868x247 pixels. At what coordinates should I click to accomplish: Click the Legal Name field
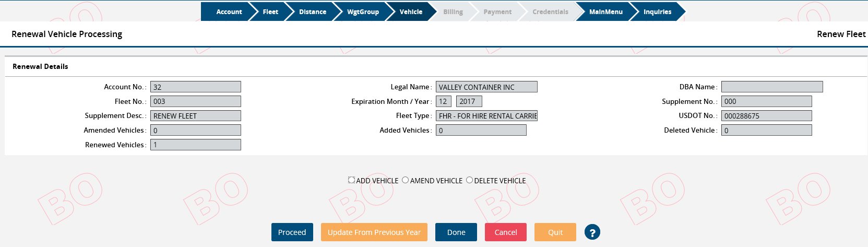486,87
